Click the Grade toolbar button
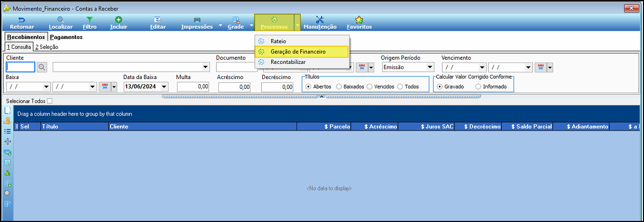This screenshot has width=644, height=222. click(x=236, y=23)
